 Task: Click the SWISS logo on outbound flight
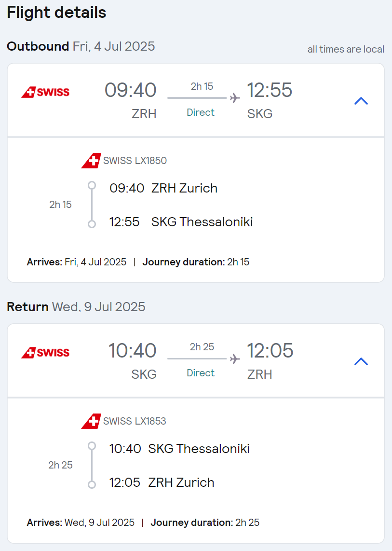click(45, 92)
